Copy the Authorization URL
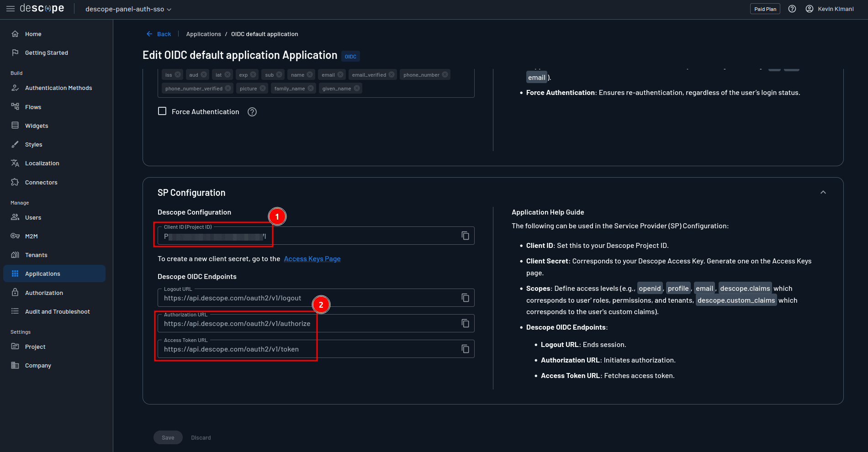The width and height of the screenshot is (868, 452). coord(465,323)
